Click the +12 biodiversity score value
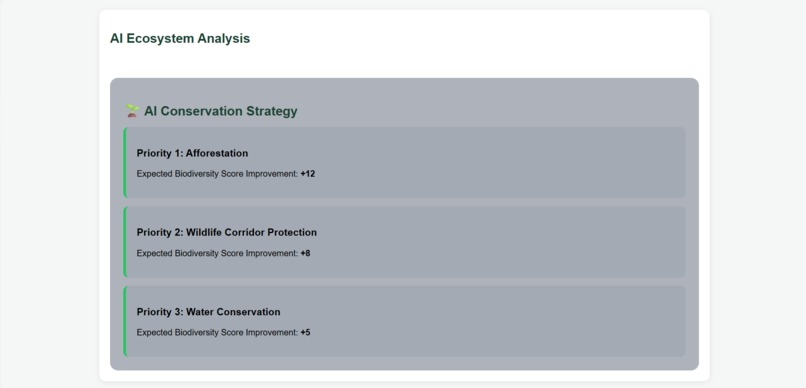 tap(308, 174)
